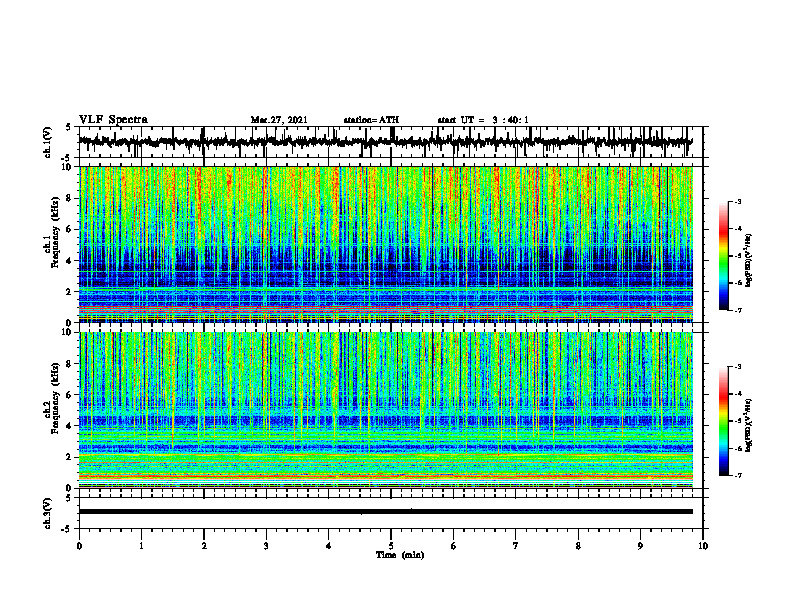Screen dimensions: 792x612
Task: Click the "start UT = 3 :40: 1" text
Action: click(x=483, y=120)
